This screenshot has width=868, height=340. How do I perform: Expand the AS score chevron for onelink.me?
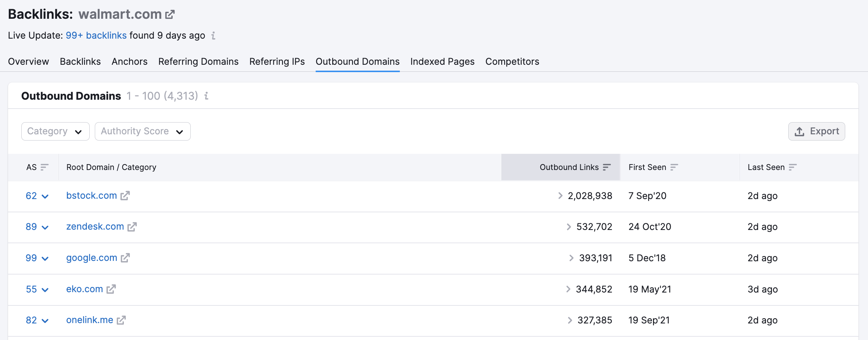(x=45, y=320)
